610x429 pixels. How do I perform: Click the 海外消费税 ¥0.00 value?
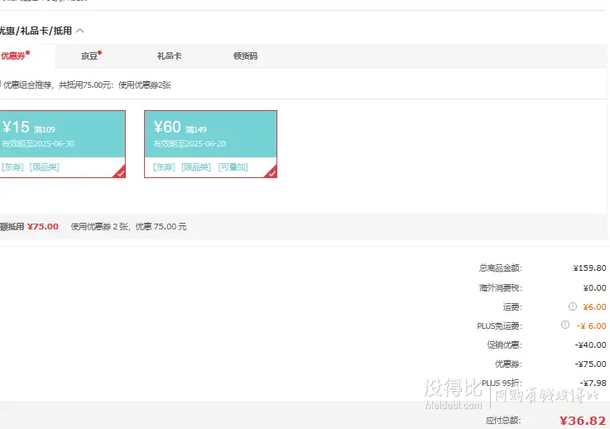coord(594,288)
